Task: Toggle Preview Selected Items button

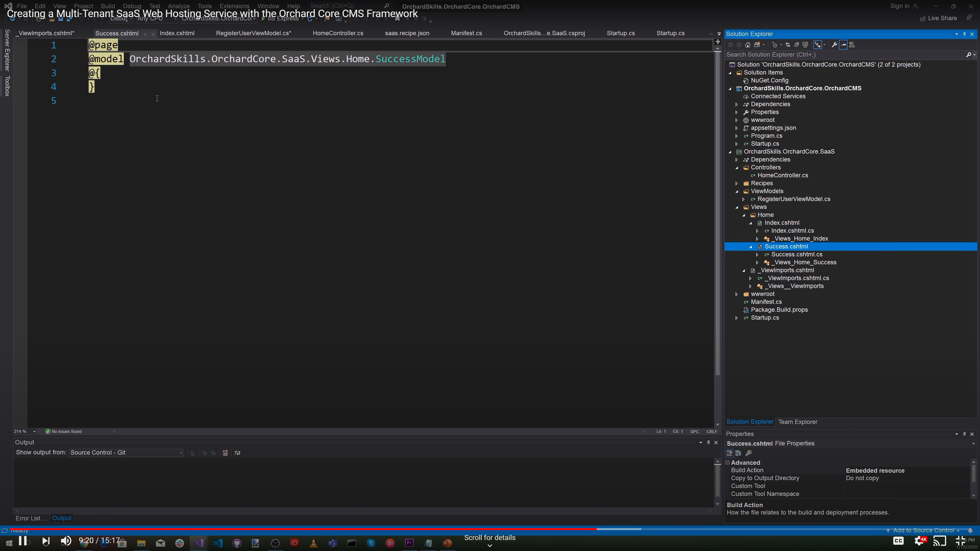Action: point(843,45)
